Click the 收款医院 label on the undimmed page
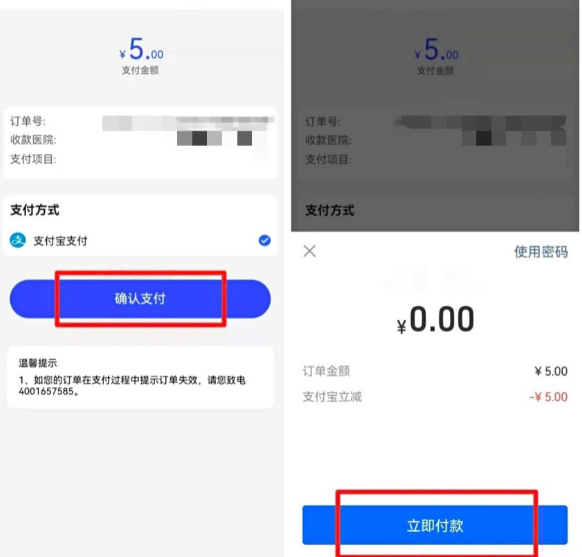582x557 pixels. pyautogui.click(x=33, y=140)
